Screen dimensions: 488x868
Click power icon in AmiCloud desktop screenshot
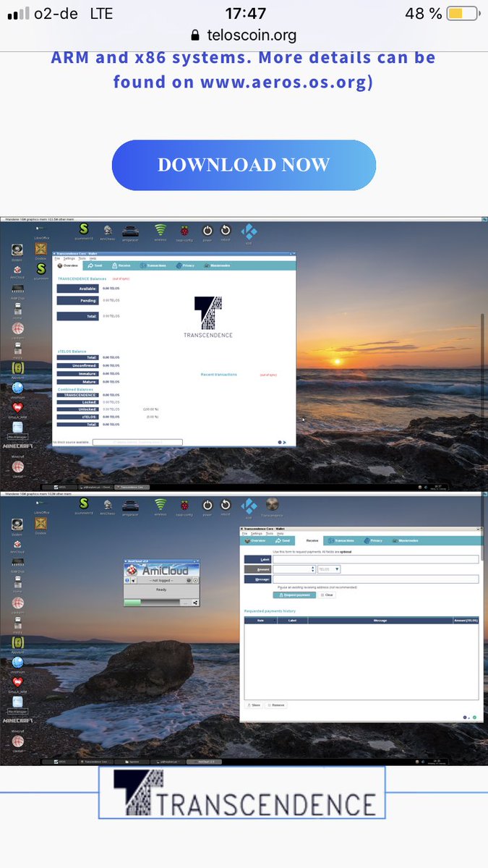[207, 505]
